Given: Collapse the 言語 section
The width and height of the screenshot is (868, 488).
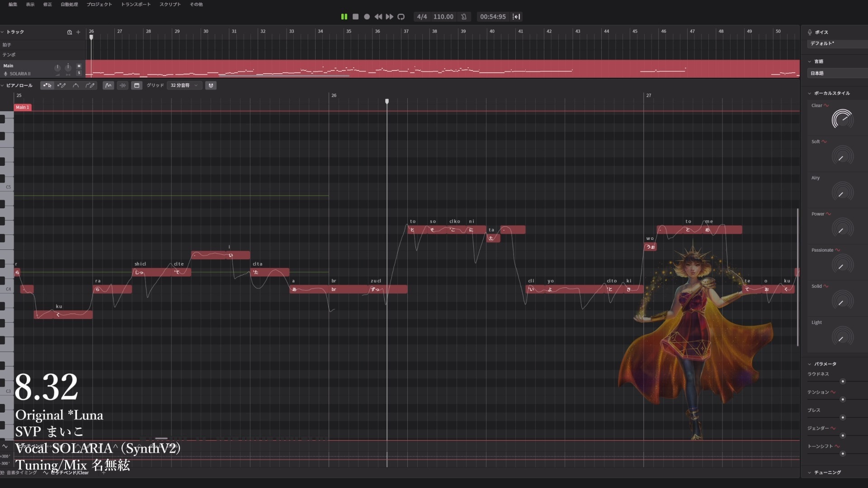Looking at the screenshot, I should [x=809, y=61].
